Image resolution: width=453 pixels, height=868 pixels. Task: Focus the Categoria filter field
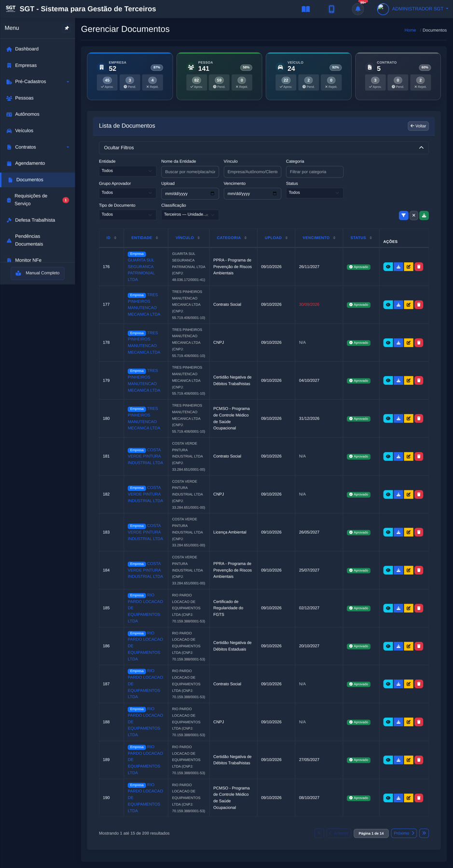315,172
